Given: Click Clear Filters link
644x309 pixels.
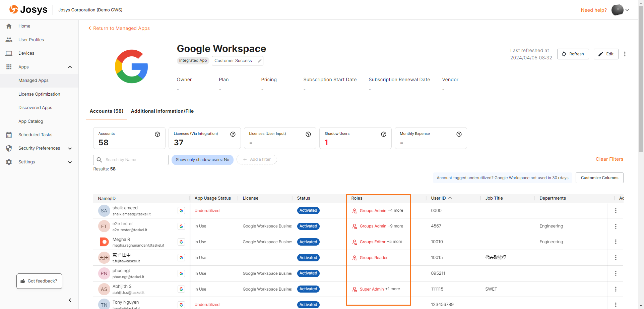Looking at the screenshot, I should click(x=609, y=159).
